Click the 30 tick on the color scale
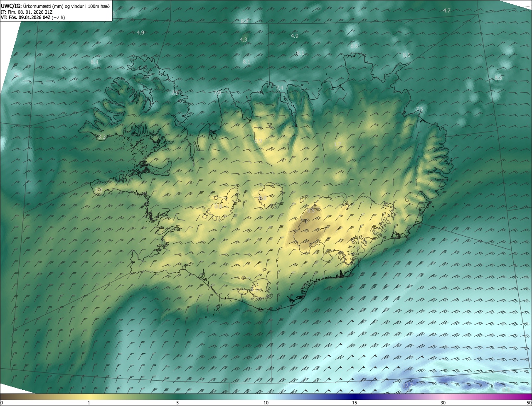The height and width of the screenshot is (406, 532). (443, 403)
